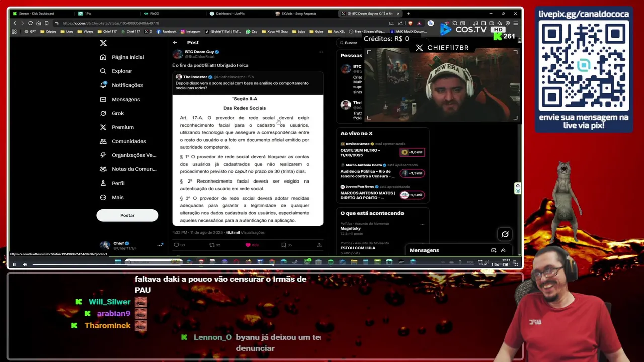Viewport: 644px width, 362px height.
Task: Focus the Buscar search field
Action: pos(351,43)
